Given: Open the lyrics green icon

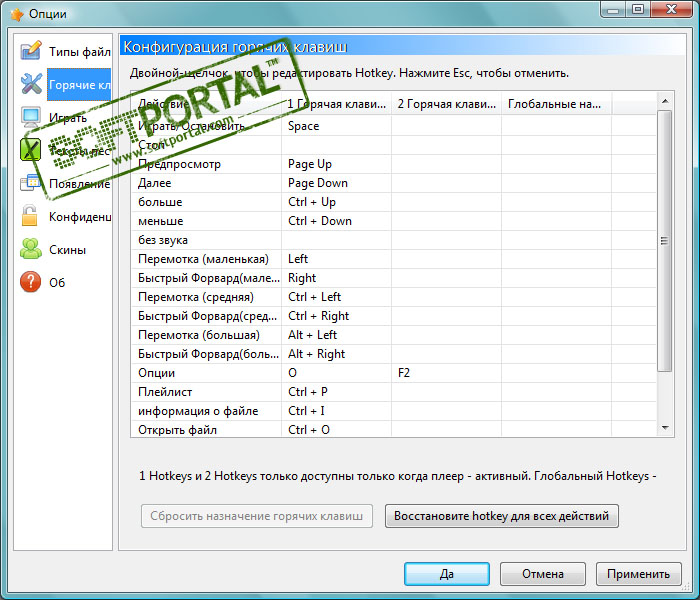Looking at the screenshot, I should (31, 150).
